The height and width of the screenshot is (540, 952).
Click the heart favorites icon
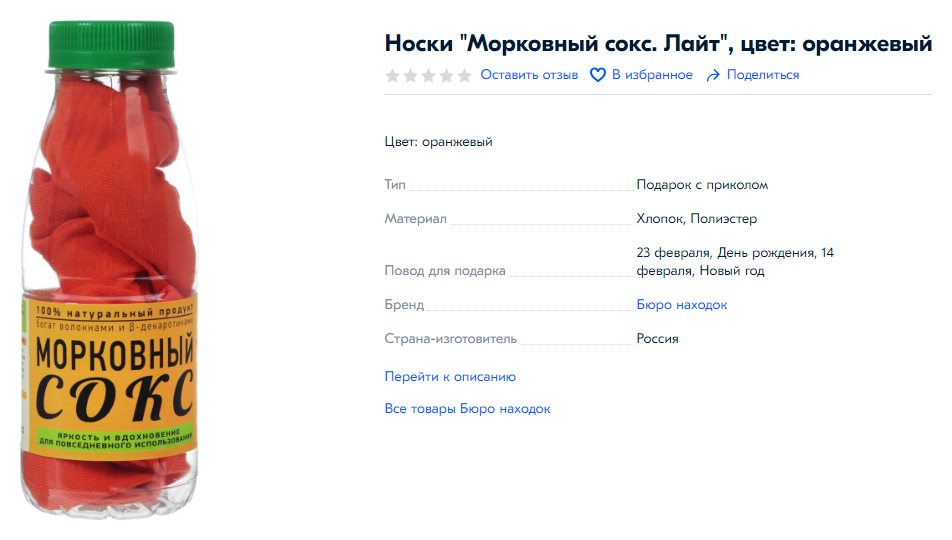pyautogui.click(x=598, y=75)
